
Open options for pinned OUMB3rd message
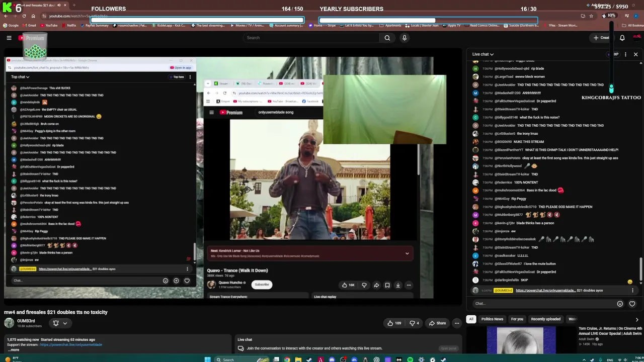632,291
